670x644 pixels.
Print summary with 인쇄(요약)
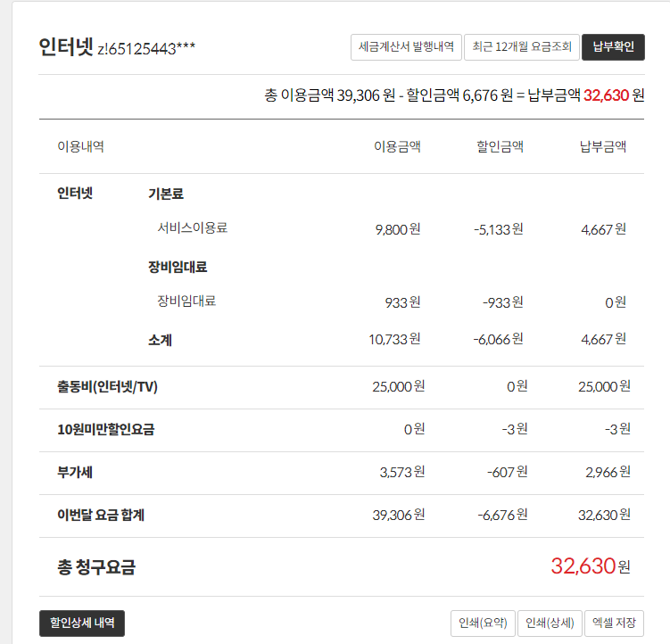click(x=483, y=623)
